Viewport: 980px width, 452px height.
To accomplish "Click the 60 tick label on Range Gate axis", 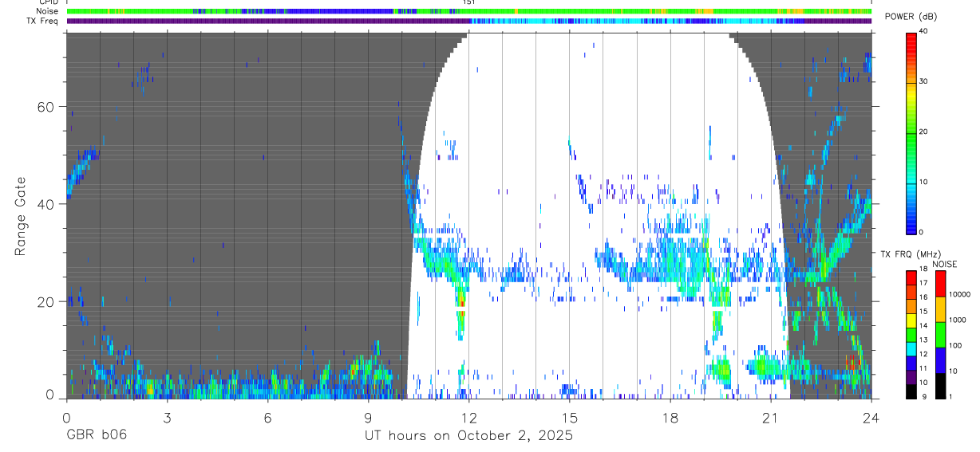I will click(45, 106).
